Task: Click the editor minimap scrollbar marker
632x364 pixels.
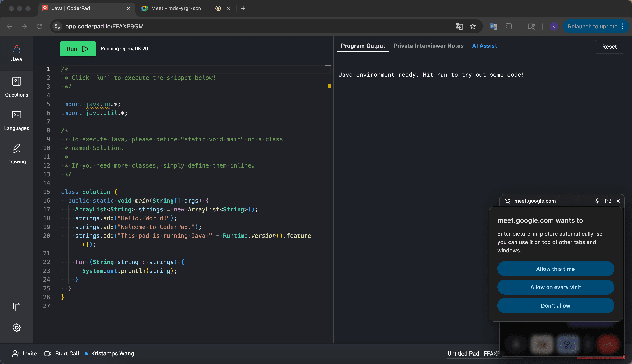Action: (x=329, y=86)
